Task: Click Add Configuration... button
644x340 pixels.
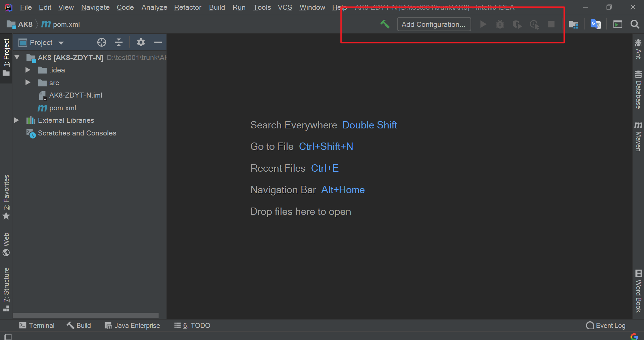Action: coord(434,24)
